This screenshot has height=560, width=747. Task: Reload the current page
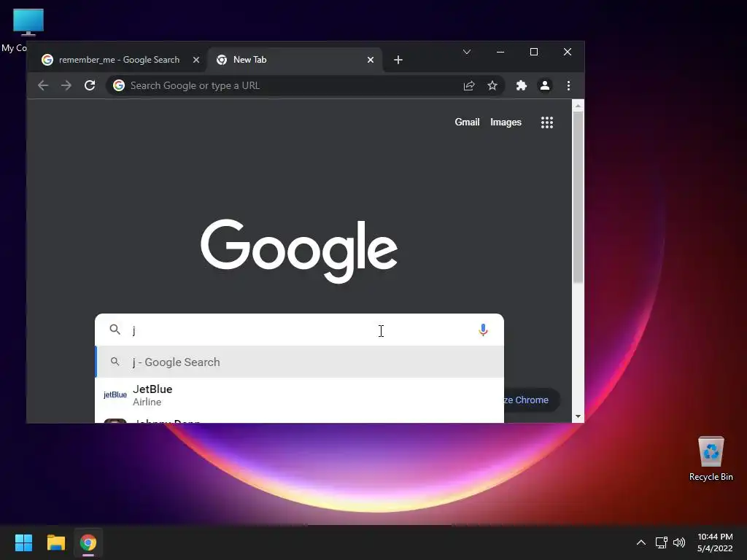click(90, 86)
